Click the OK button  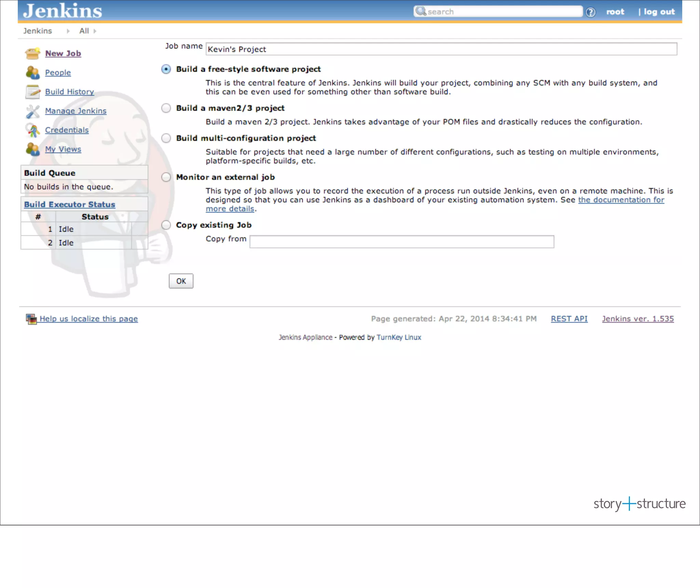coord(181,281)
